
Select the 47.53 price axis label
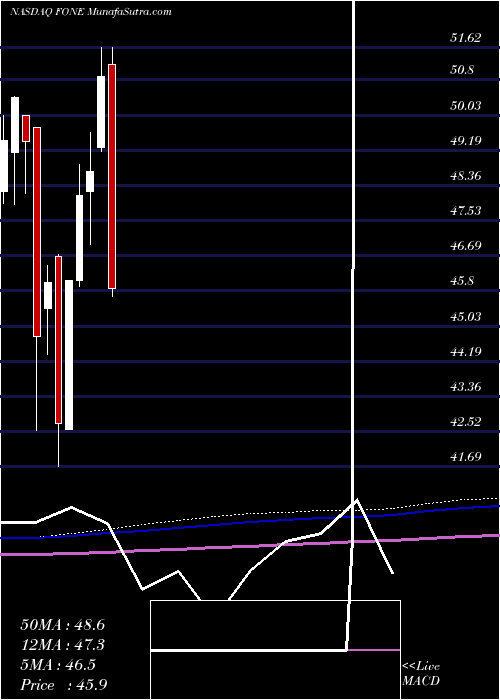coord(465,211)
